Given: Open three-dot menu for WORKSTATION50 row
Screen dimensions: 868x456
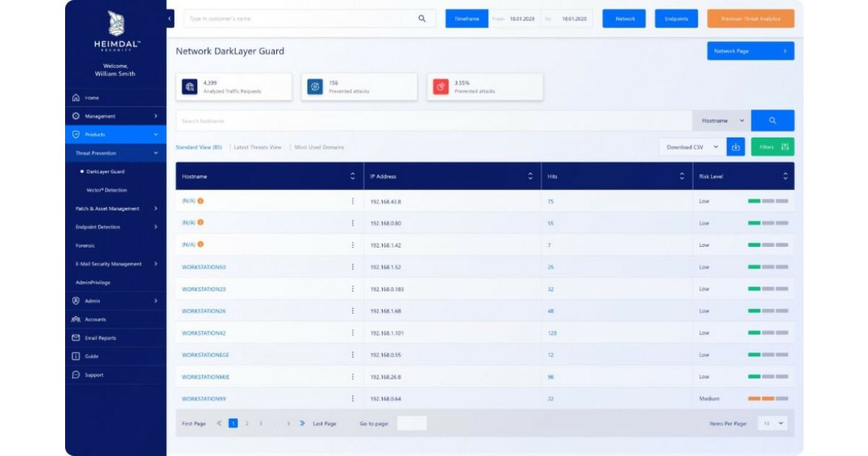Looking at the screenshot, I should [353, 267].
